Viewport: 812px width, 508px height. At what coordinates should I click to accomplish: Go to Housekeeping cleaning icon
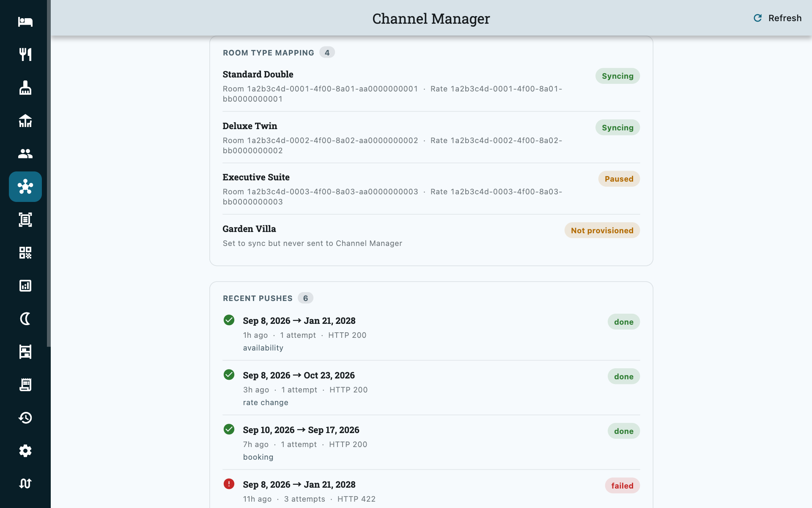(25, 88)
